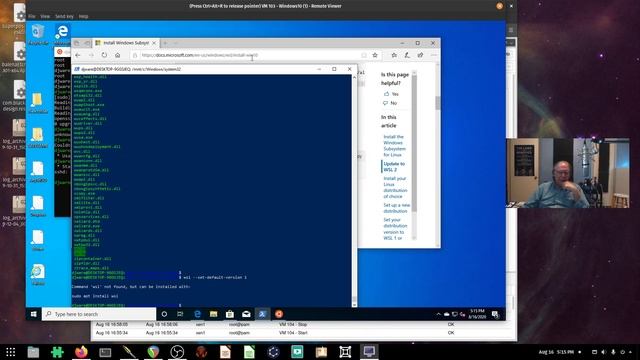Click 'Yes' under Is this page helpful
640x360 pixels.
pyautogui.click(x=391, y=94)
